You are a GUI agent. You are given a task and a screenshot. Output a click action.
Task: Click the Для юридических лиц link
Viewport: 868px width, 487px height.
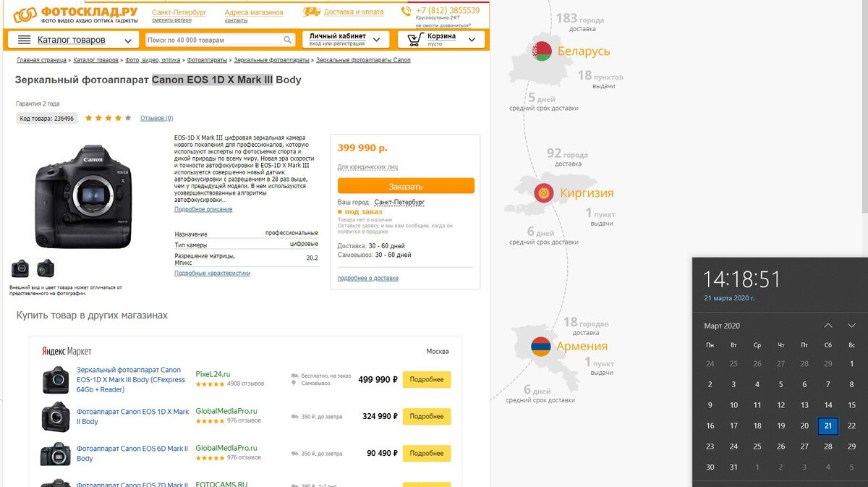(x=367, y=166)
